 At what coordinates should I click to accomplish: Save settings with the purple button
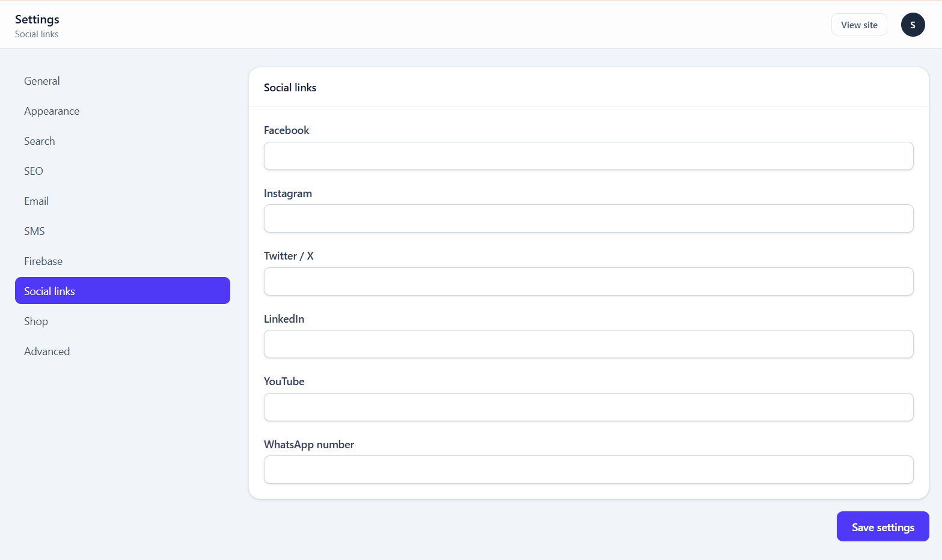pyautogui.click(x=882, y=526)
